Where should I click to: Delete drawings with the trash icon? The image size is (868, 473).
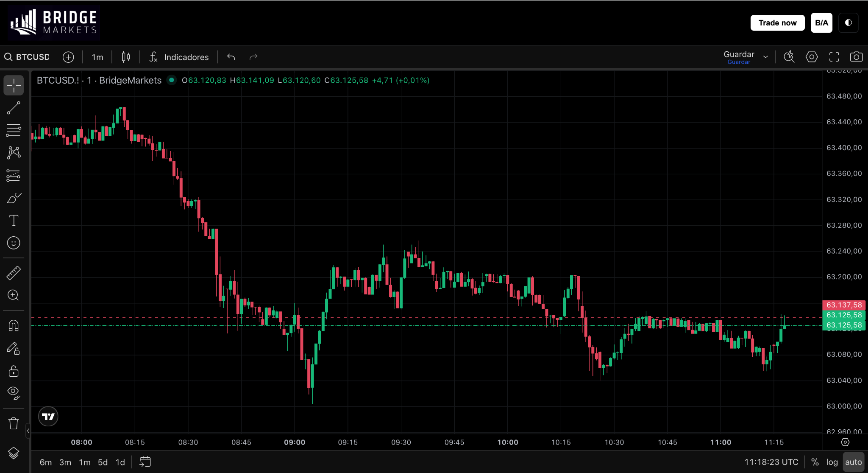coord(14,423)
